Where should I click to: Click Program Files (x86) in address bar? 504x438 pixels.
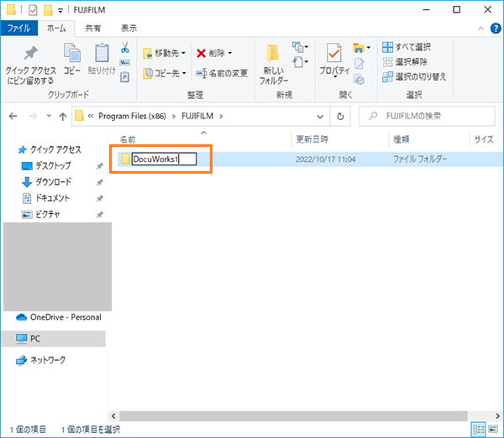coord(132,116)
